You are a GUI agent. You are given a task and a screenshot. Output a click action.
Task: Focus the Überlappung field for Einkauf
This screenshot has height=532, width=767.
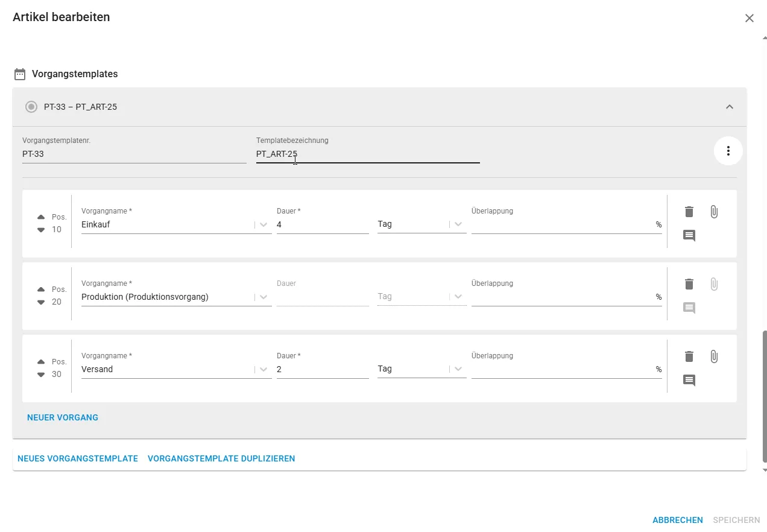point(567,224)
